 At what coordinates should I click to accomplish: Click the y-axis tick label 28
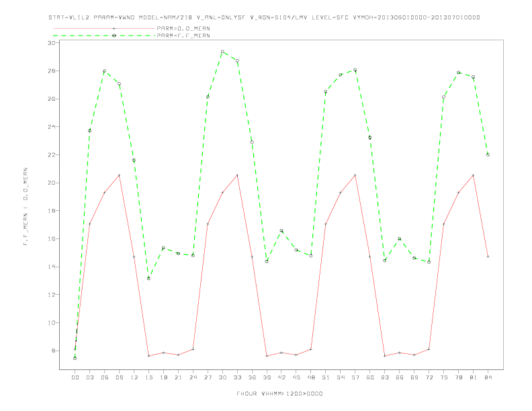click(x=52, y=71)
